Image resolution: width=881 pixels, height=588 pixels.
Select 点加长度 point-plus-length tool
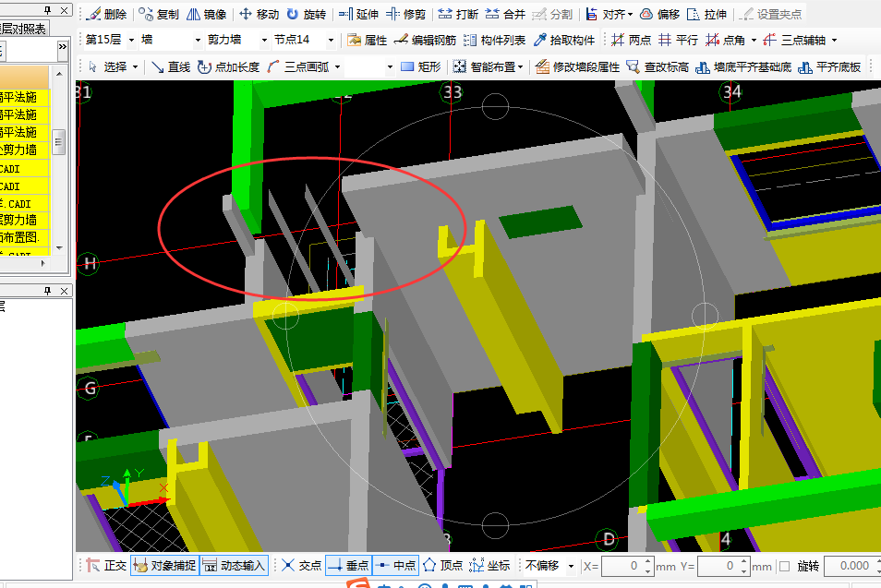click(229, 66)
